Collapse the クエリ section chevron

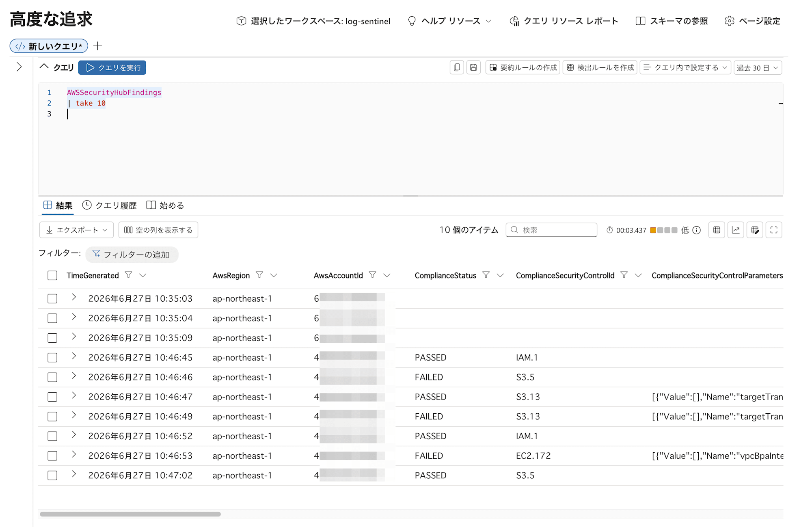click(44, 67)
